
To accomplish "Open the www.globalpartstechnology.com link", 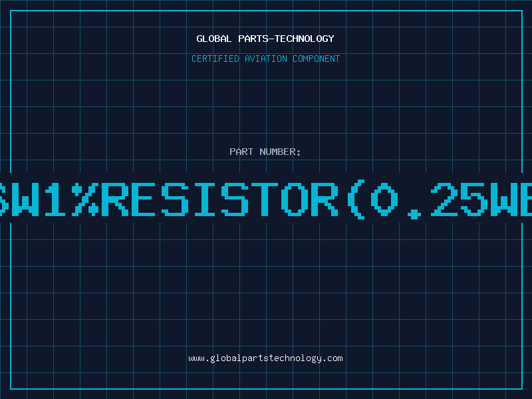I will (265, 358).
